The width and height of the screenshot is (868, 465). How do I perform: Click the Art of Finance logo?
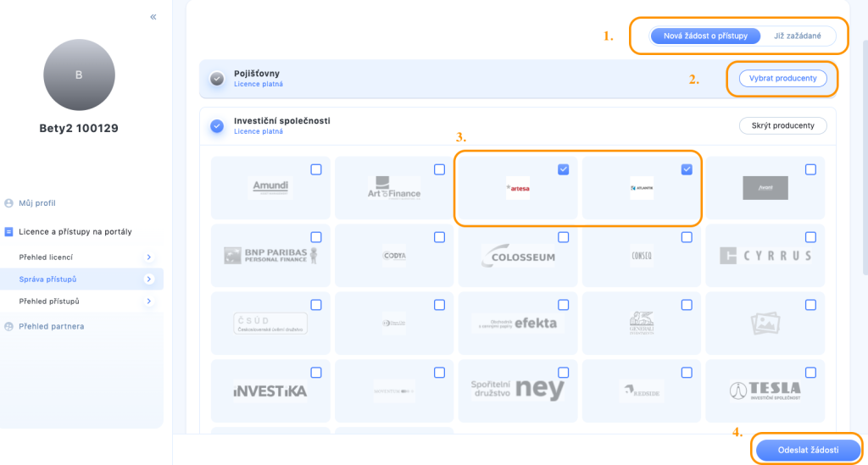coord(394,188)
